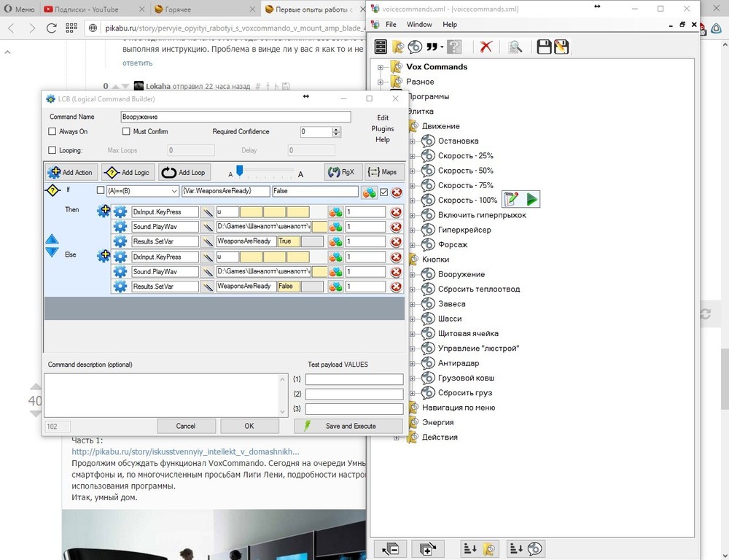Click the Required Confidence spinner arrows
The image size is (729, 560).
(337, 132)
